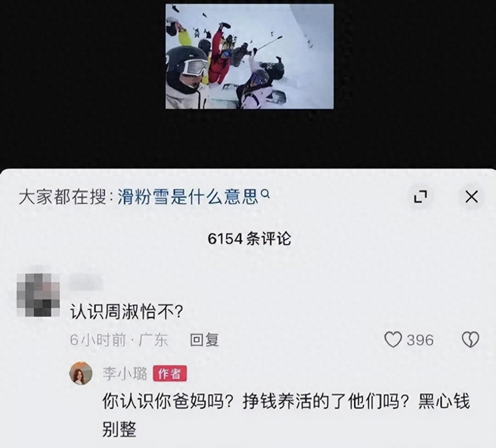
Task: Expand comments panel to full screen
Action: 420,197
